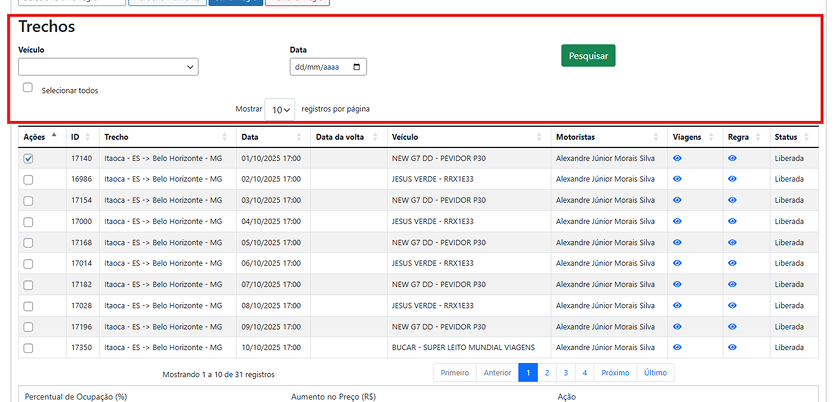Open calendar picker icon in Data field

357,67
